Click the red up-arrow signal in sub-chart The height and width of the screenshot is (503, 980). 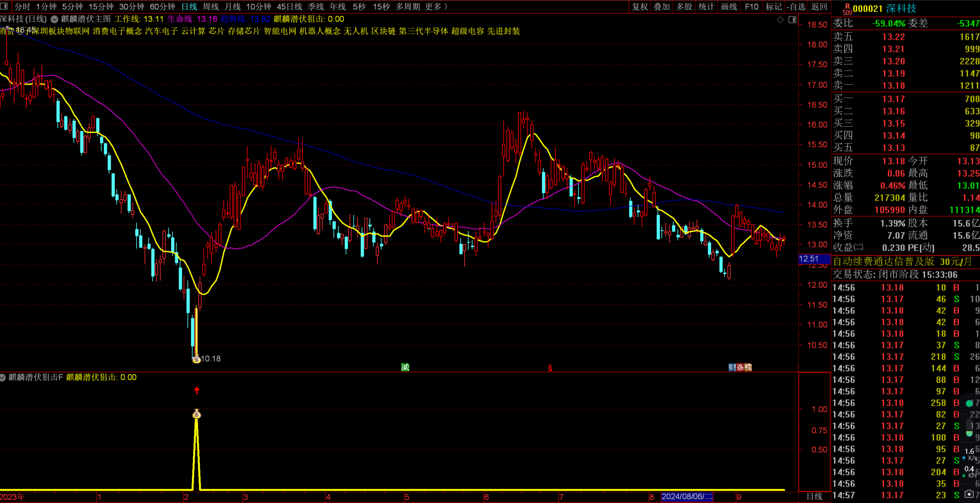point(197,391)
